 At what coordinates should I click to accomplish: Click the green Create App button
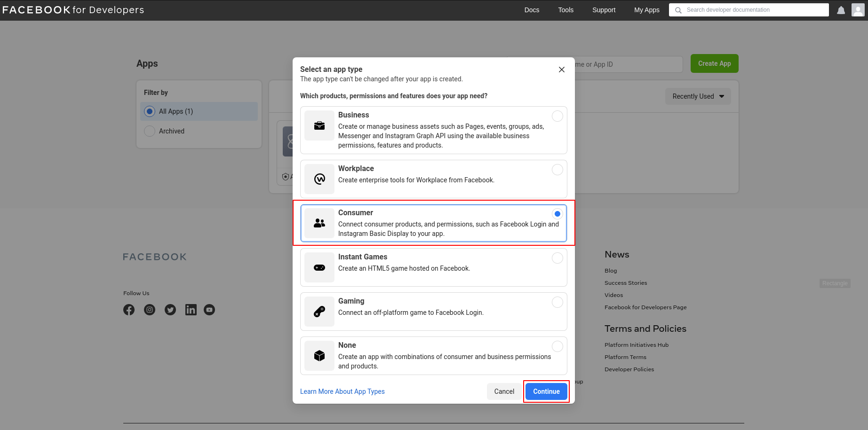click(714, 63)
